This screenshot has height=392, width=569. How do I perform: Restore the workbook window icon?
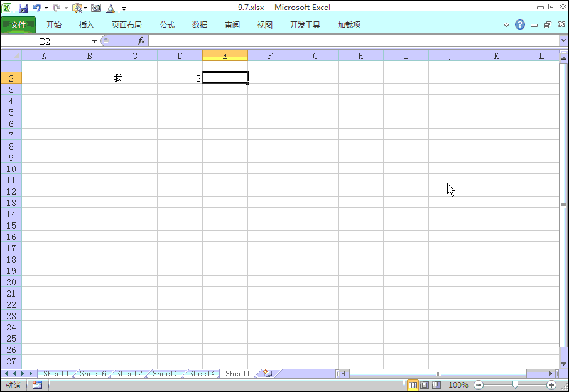click(548, 24)
